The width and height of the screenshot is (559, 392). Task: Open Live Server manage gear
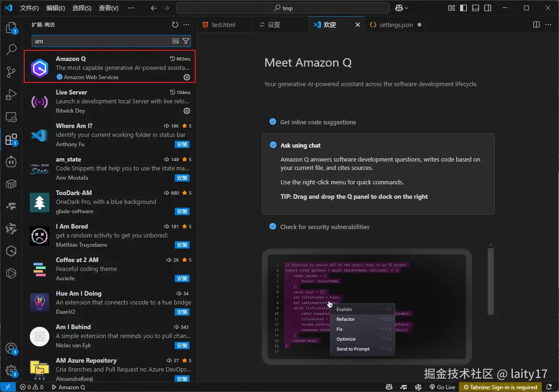187,111
